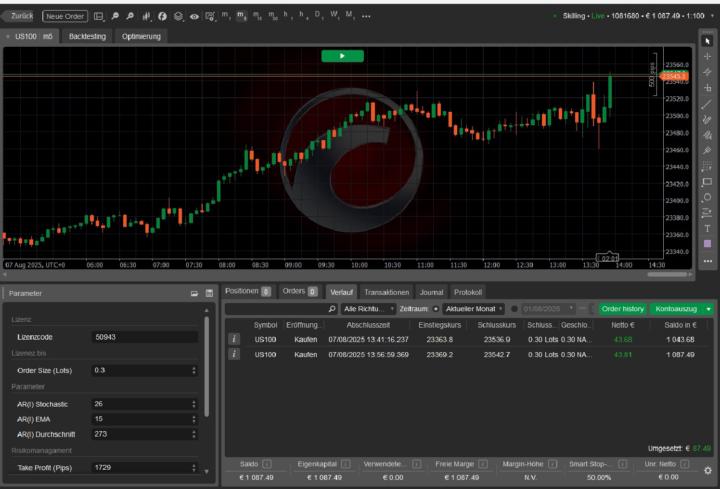
Task: Open a Neue Order dialog
Action: coord(65,16)
